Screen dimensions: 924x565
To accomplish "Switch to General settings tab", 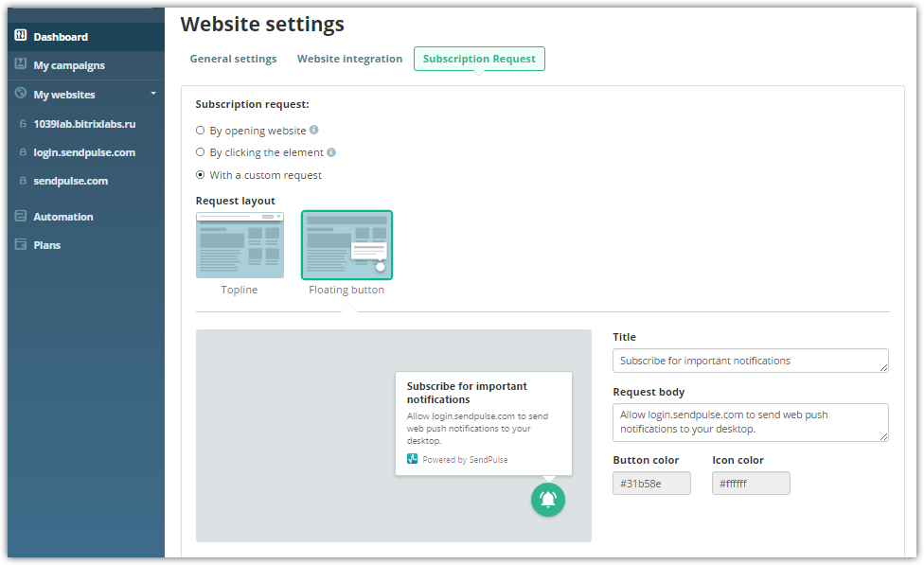I will point(233,59).
